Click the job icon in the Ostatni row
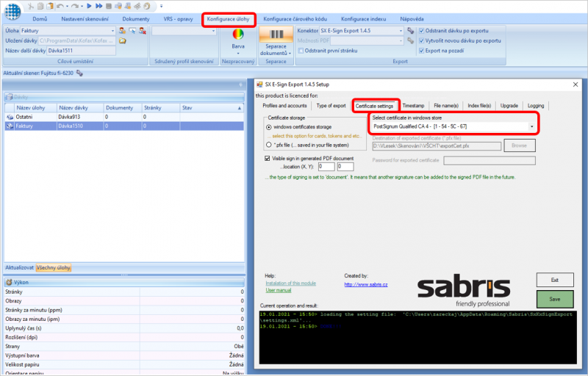The height and width of the screenshot is (376, 588). click(10, 117)
